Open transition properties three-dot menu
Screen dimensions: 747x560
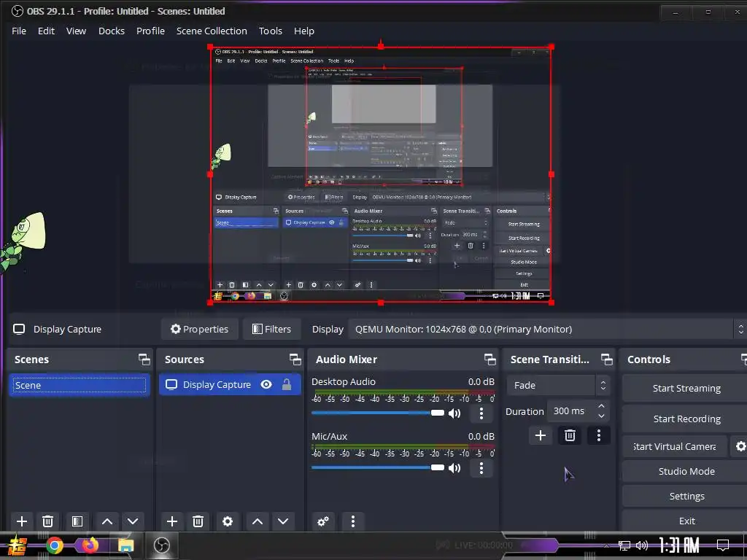point(599,435)
